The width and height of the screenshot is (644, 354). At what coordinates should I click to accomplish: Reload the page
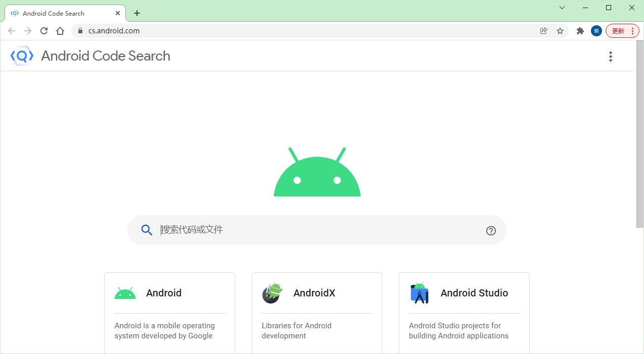[44, 31]
